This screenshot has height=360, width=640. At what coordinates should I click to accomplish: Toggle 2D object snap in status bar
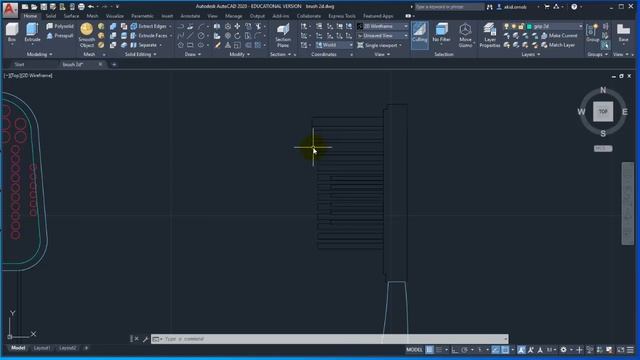(505, 350)
